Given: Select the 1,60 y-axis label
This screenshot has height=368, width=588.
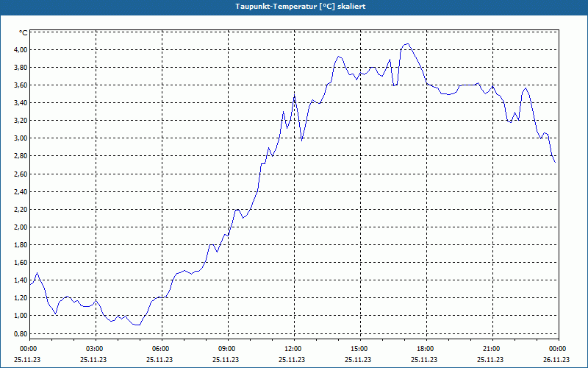Looking at the screenshot, I should pos(21,263).
